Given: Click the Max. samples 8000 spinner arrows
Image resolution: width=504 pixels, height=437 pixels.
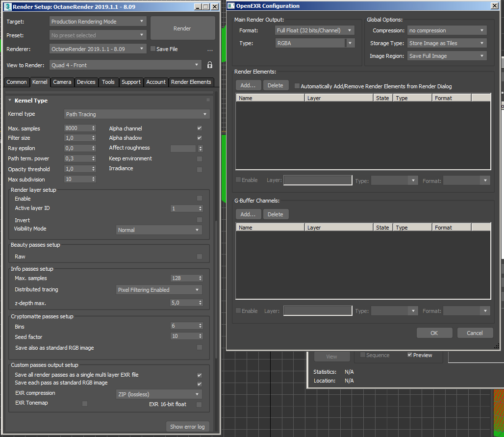Looking at the screenshot, I should tap(94, 128).
